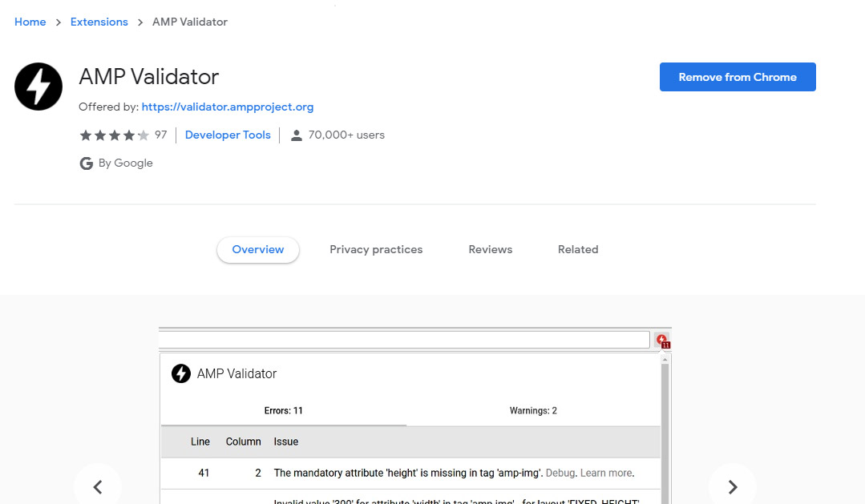Image resolution: width=865 pixels, height=504 pixels.
Task: Click the star rating icons
Action: tap(114, 135)
